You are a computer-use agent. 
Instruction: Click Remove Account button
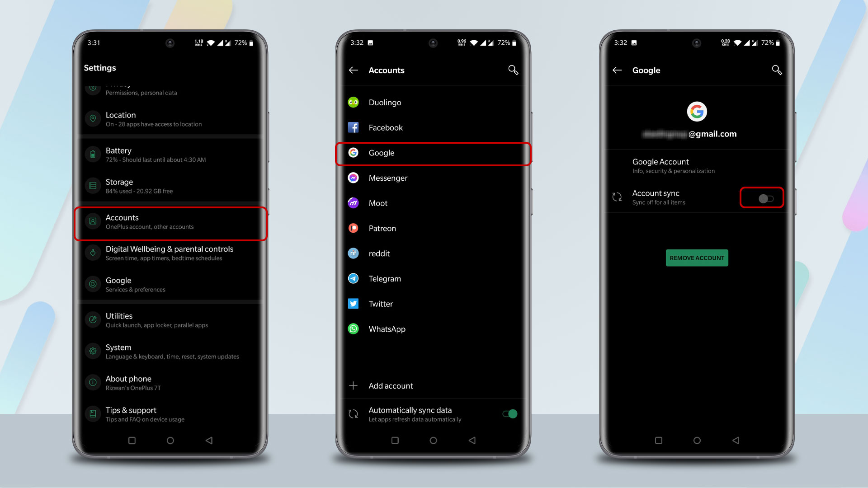pos(696,258)
